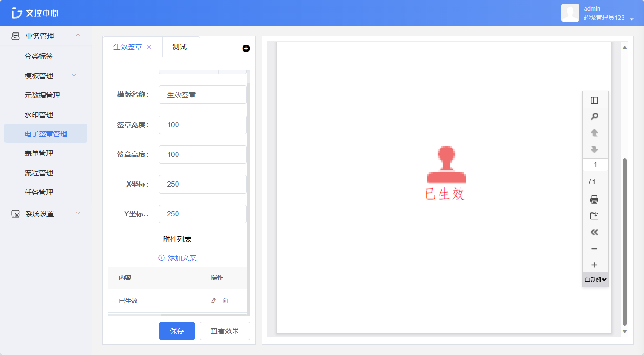The height and width of the screenshot is (355, 644).
Task: Click the download/save document icon
Action: tap(595, 216)
